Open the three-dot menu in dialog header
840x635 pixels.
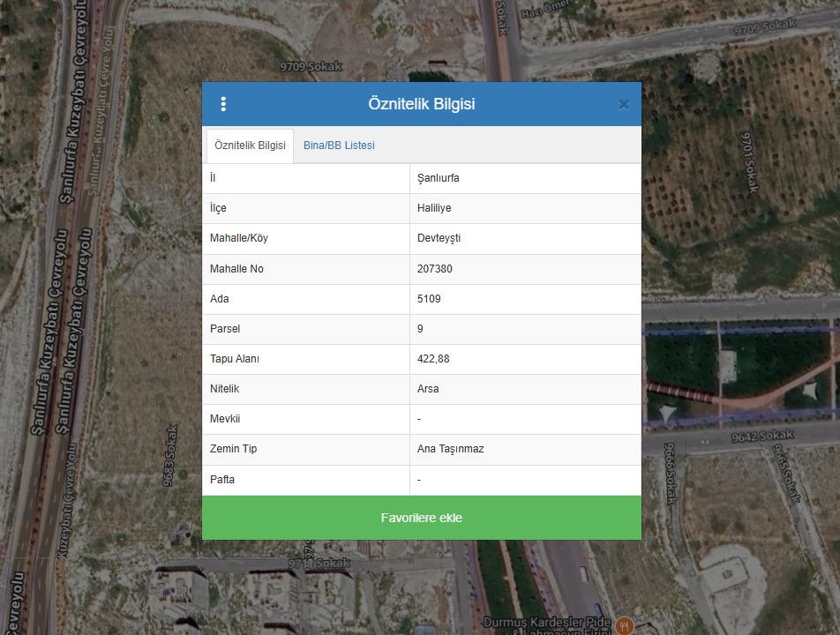click(x=223, y=104)
